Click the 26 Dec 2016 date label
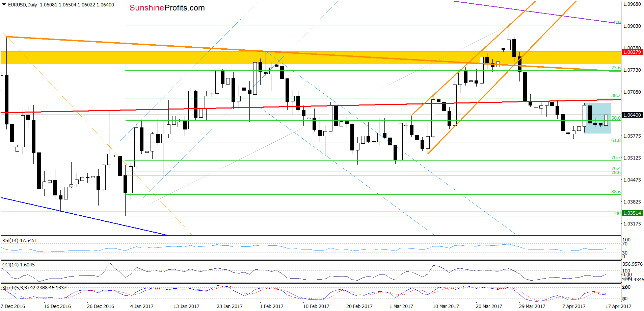644x311 pixels. point(101,306)
